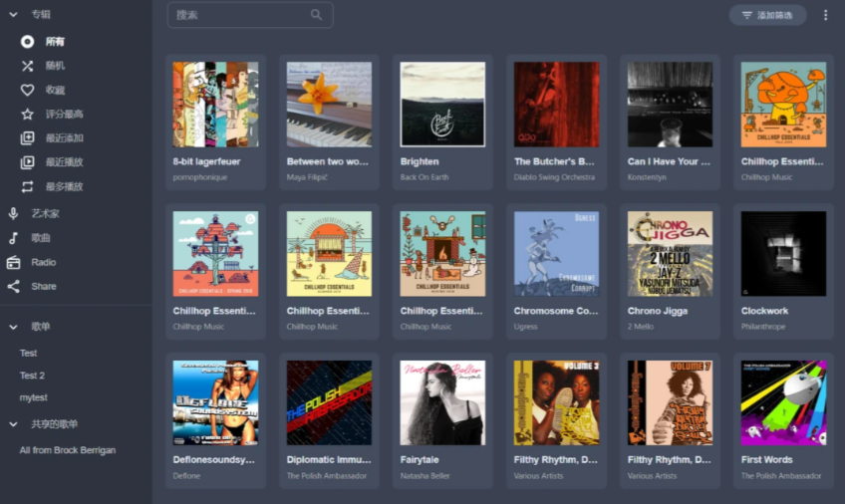This screenshot has height=504, width=845.
Task: Open Can I Have Your... album cover
Action: [670, 104]
